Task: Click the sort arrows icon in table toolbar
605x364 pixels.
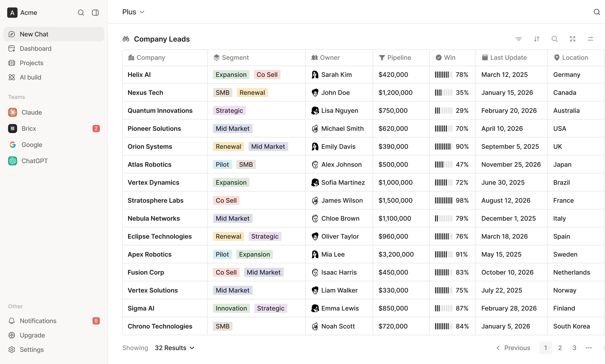Action: point(537,39)
